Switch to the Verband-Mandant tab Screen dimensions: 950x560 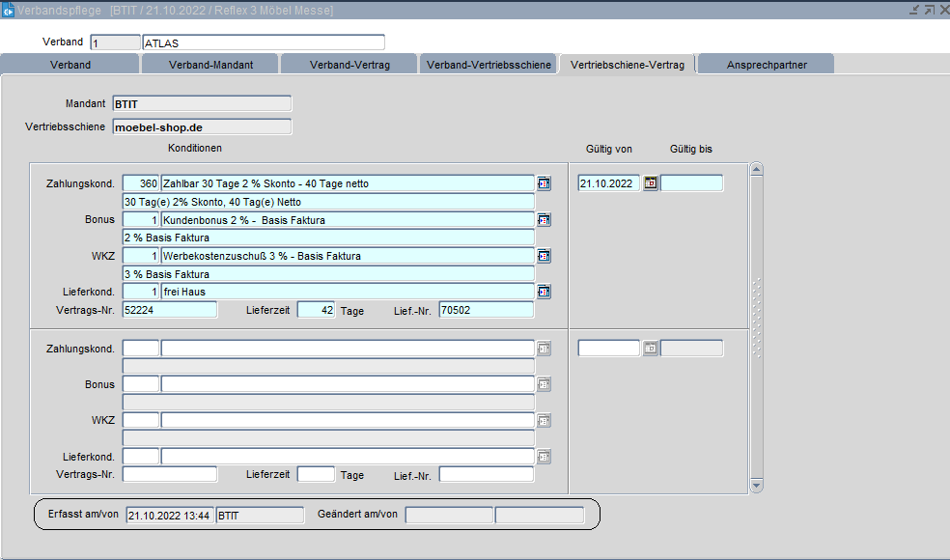(210, 65)
